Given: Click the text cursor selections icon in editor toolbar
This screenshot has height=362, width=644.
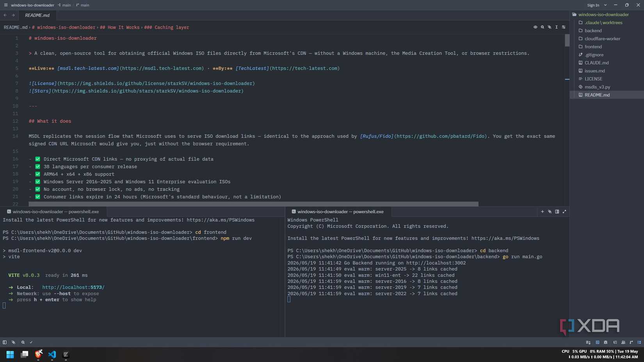Looking at the screenshot, I should 557,27.
